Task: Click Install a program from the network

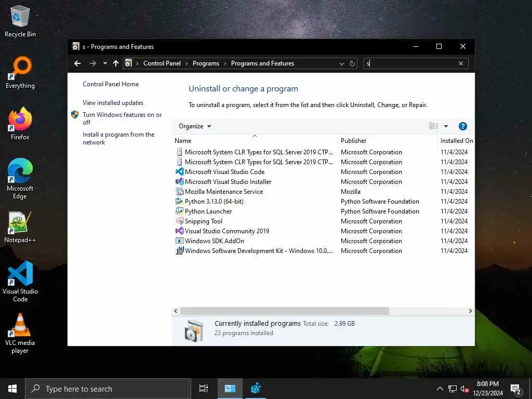Action: (118, 138)
